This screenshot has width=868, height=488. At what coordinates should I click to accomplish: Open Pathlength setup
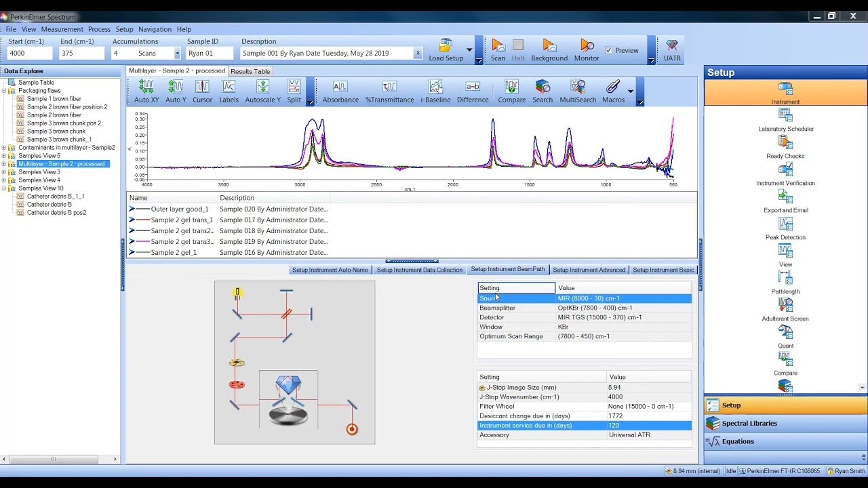pyautogui.click(x=785, y=283)
